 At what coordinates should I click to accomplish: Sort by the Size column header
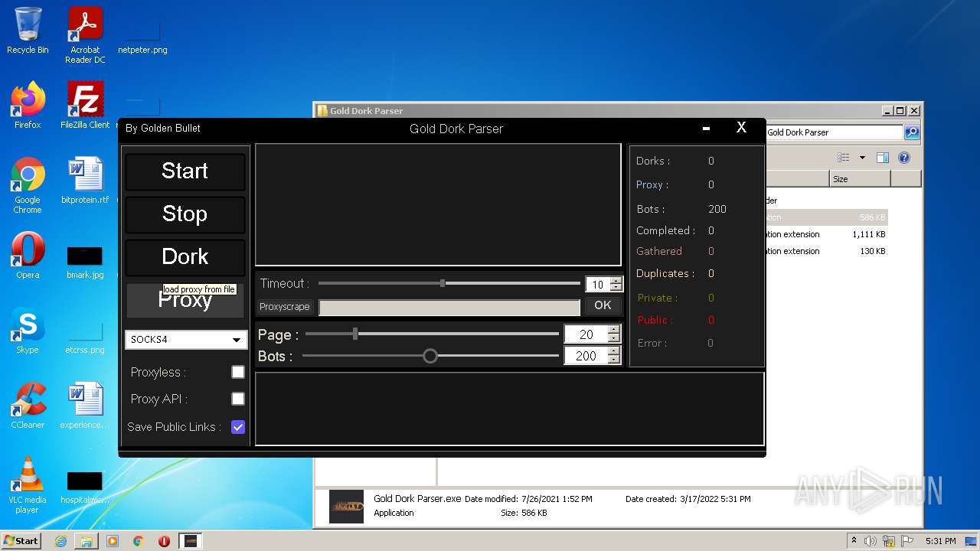tap(860, 179)
